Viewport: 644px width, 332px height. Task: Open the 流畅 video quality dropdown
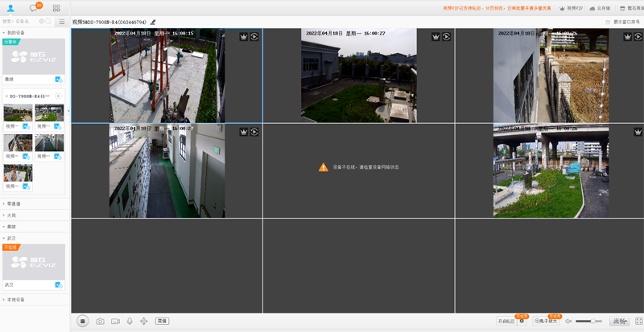[618, 321]
